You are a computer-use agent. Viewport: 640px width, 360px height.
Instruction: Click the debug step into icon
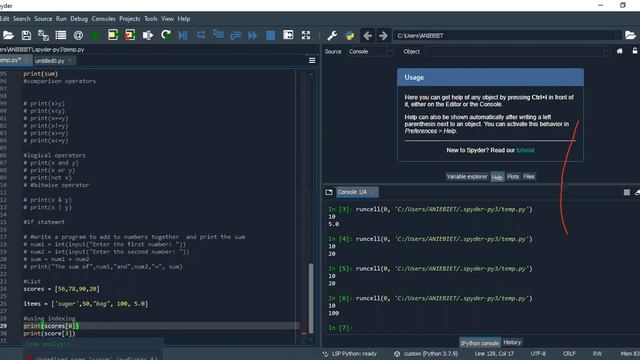[218, 35]
